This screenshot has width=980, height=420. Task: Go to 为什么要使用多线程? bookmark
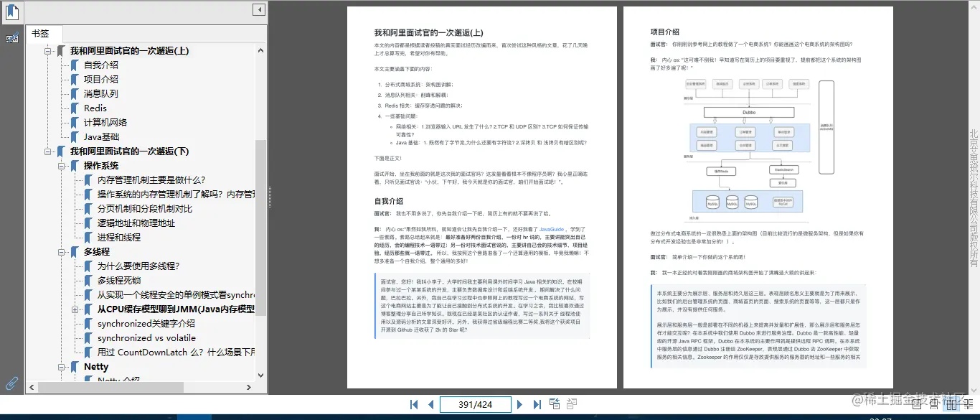(138, 266)
